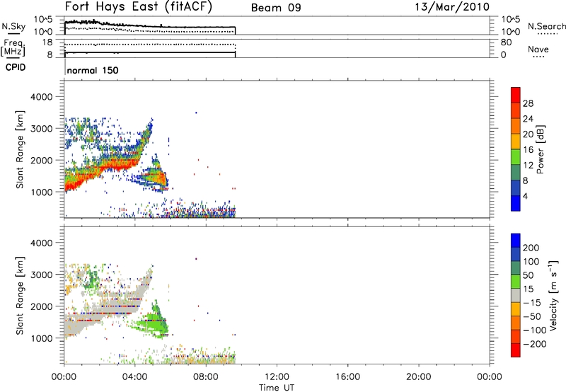Viewport: 566px width, 392px height.
Task: Click the "18" frequency axis tick
Action: tap(47, 42)
